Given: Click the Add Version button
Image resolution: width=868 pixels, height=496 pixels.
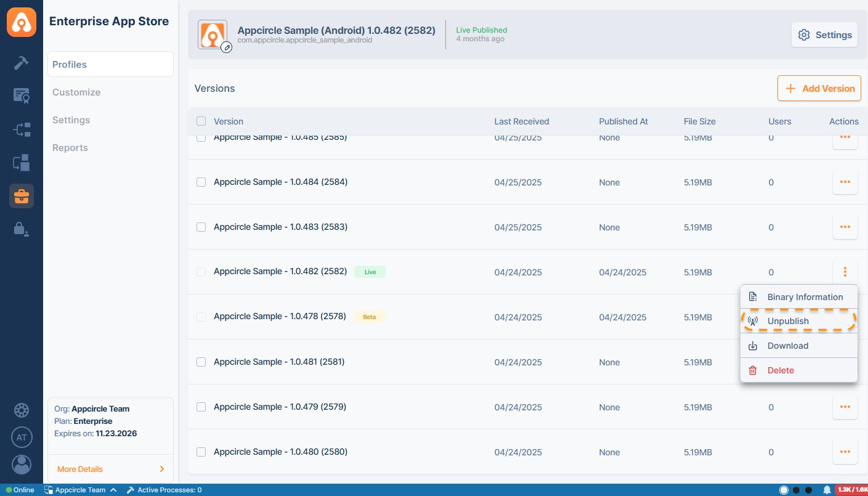Looking at the screenshot, I should (x=819, y=89).
